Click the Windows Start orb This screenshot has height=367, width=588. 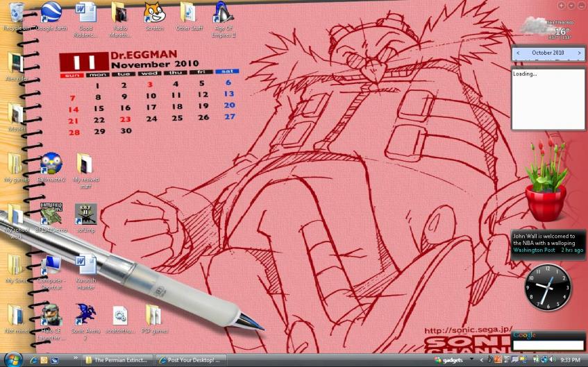(13, 360)
